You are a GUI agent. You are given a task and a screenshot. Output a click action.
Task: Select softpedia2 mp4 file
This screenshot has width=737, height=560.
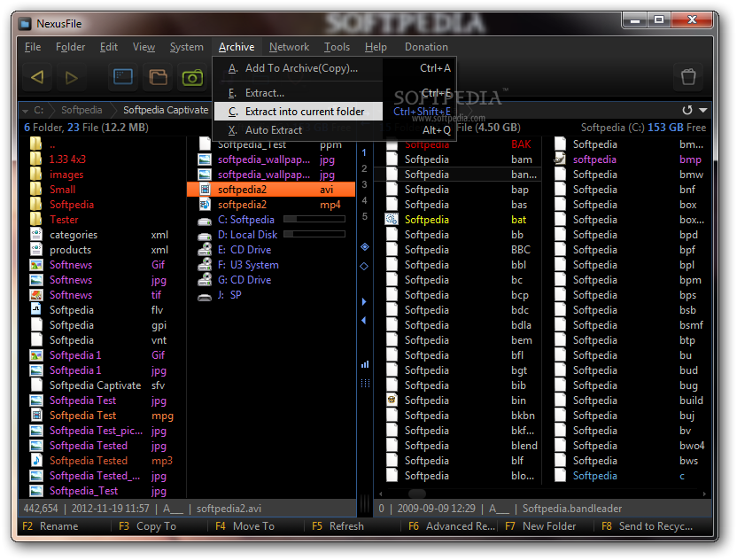[272, 205]
